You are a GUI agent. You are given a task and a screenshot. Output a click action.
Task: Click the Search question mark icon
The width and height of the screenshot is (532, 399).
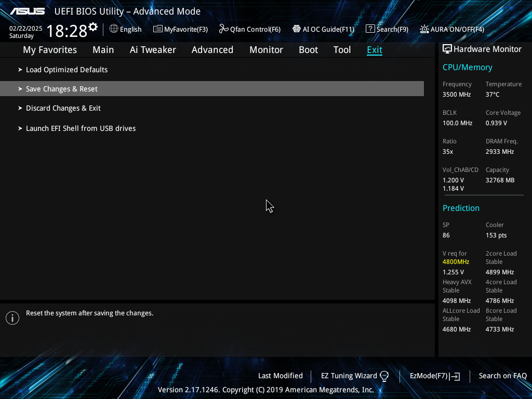pyautogui.click(x=370, y=29)
